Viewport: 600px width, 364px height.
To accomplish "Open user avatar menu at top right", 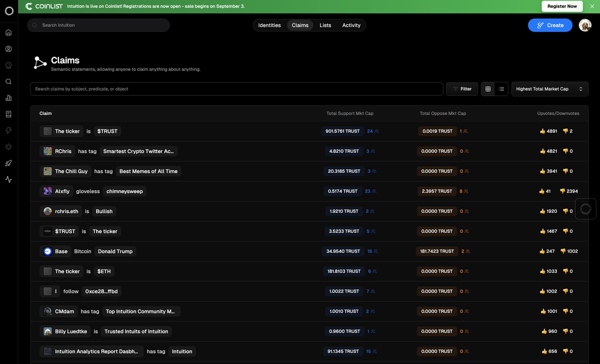I will 585,25.
